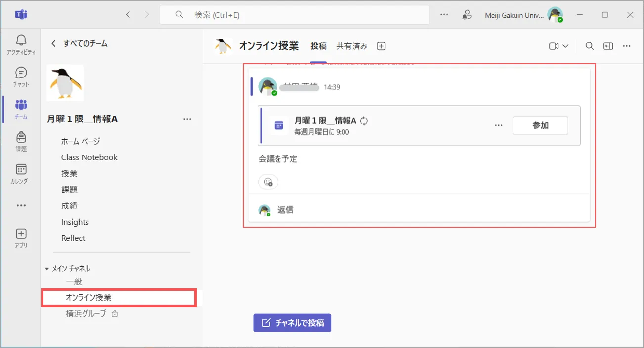Screen dimensions: 644x348
Task: Collapse the メイン チャネル section
Action: tap(47, 269)
